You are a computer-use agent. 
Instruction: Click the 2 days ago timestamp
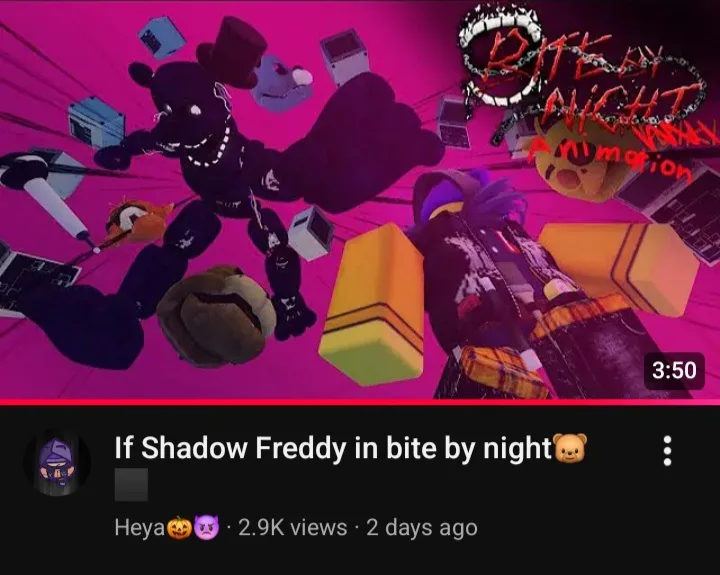coord(422,528)
